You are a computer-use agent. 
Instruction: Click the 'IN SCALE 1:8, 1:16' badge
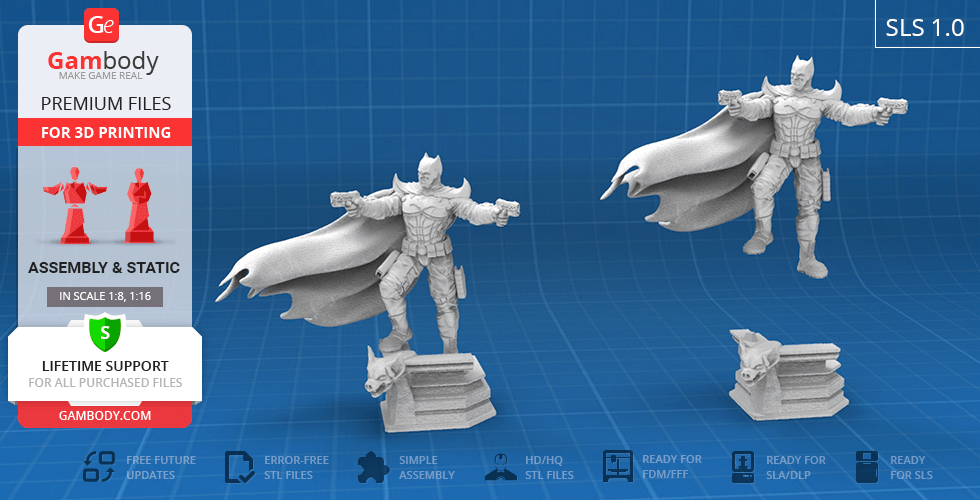point(104,296)
